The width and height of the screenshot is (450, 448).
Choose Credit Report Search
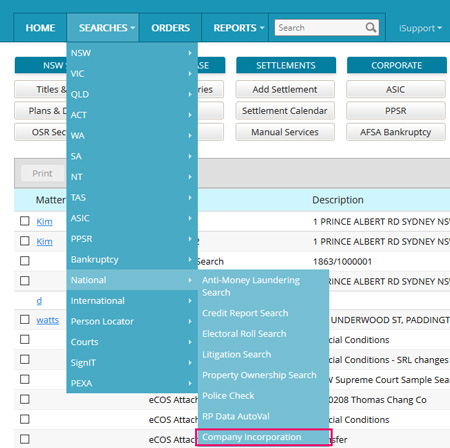[263, 313]
